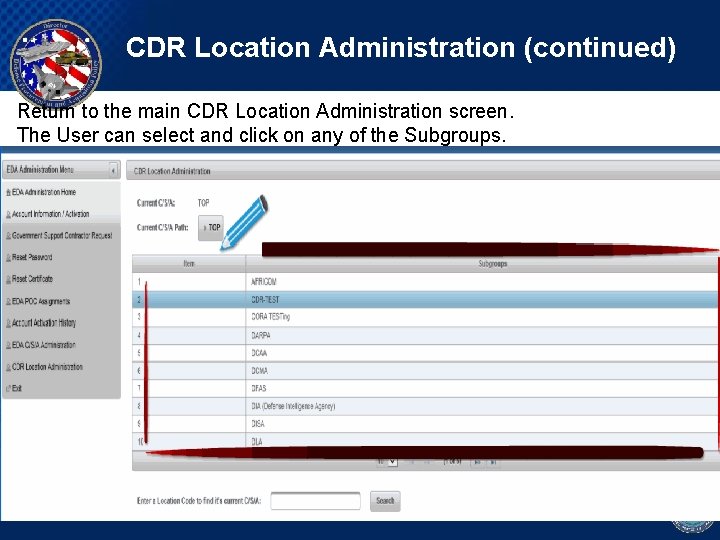The height and width of the screenshot is (540, 720).
Task: Click the Subgroups column header
Action: 483,264
